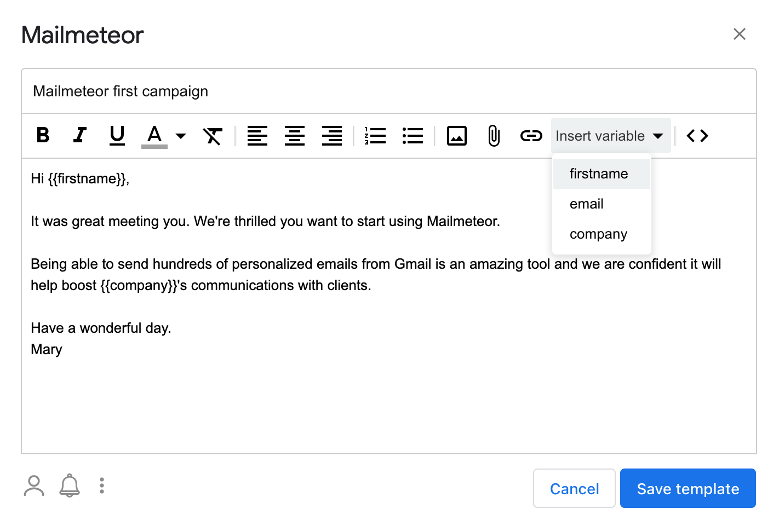
Task: Apply italic formatting
Action: pyautogui.click(x=80, y=135)
